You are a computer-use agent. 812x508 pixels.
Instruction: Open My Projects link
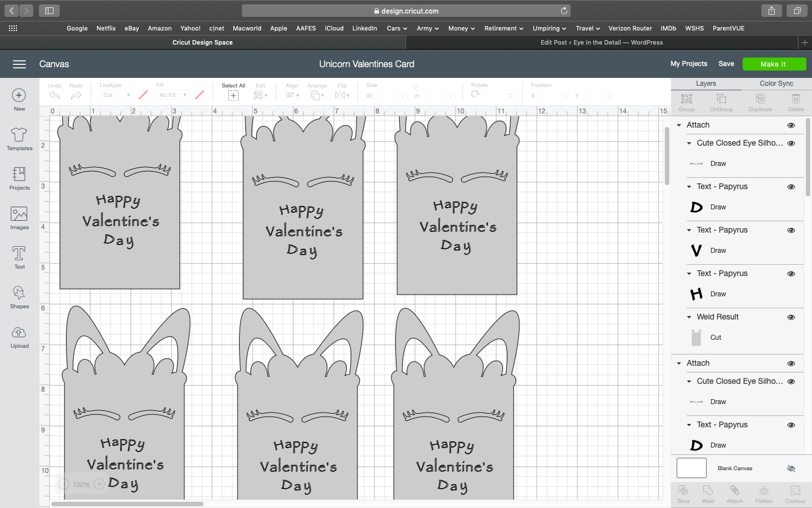(689, 64)
